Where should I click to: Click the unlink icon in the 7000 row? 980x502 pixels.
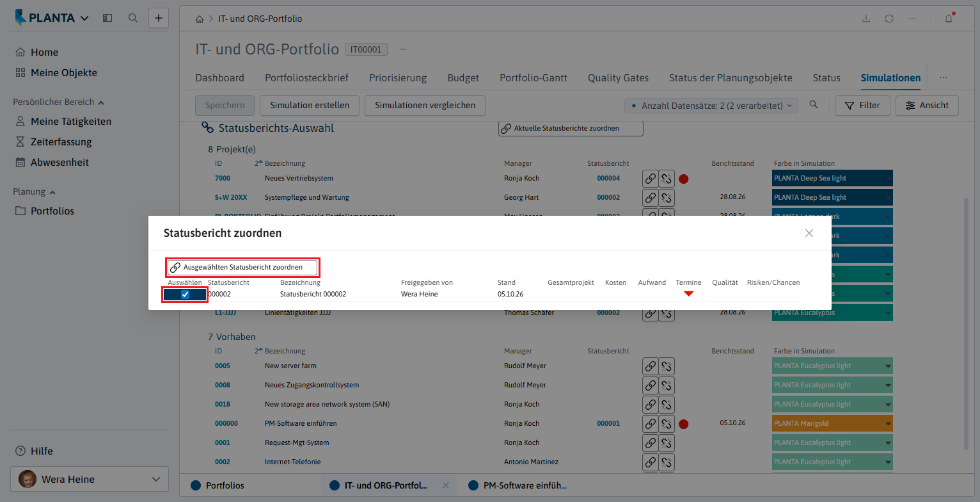[x=667, y=179]
